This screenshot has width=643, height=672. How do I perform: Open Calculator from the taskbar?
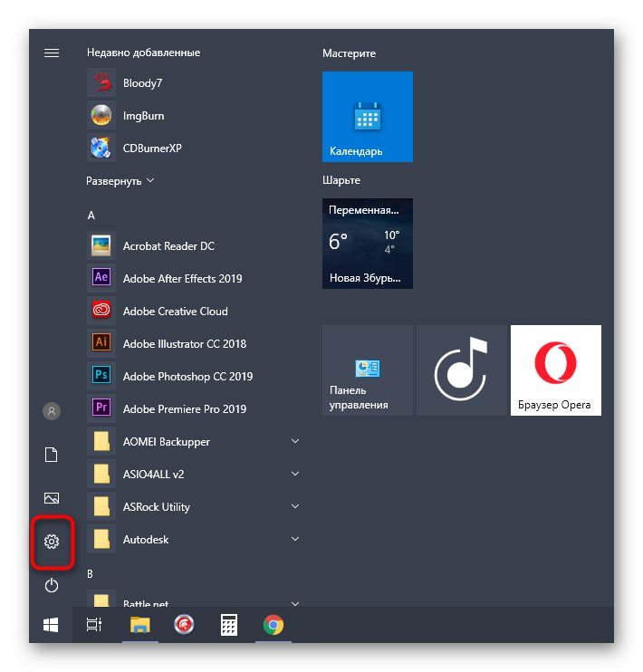229,625
